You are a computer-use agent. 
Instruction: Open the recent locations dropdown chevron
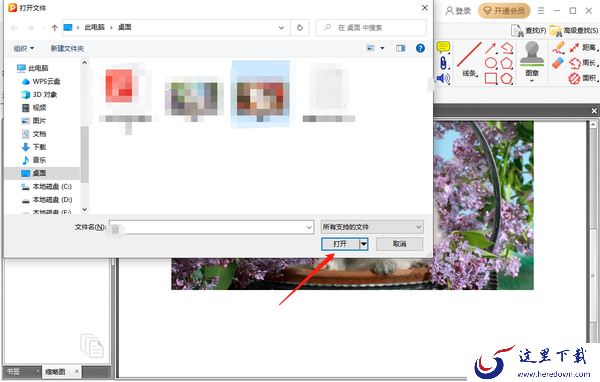click(43, 28)
